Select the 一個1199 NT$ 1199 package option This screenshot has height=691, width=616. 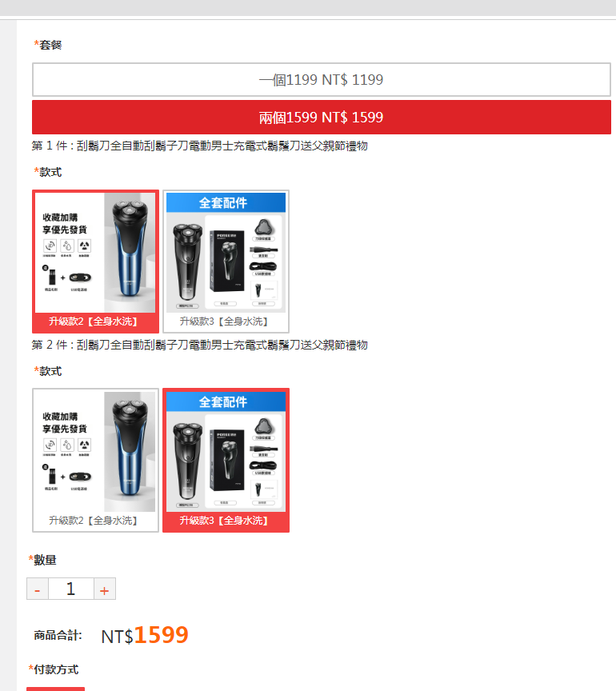(321, 80)
